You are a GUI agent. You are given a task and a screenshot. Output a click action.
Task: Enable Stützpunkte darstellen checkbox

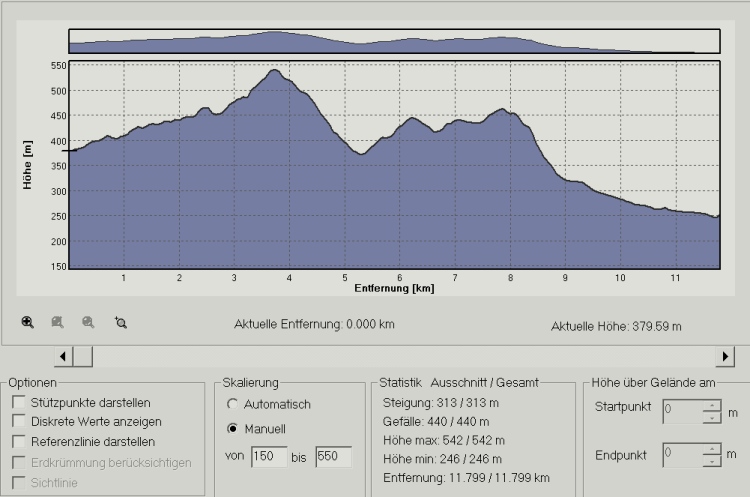19,402
